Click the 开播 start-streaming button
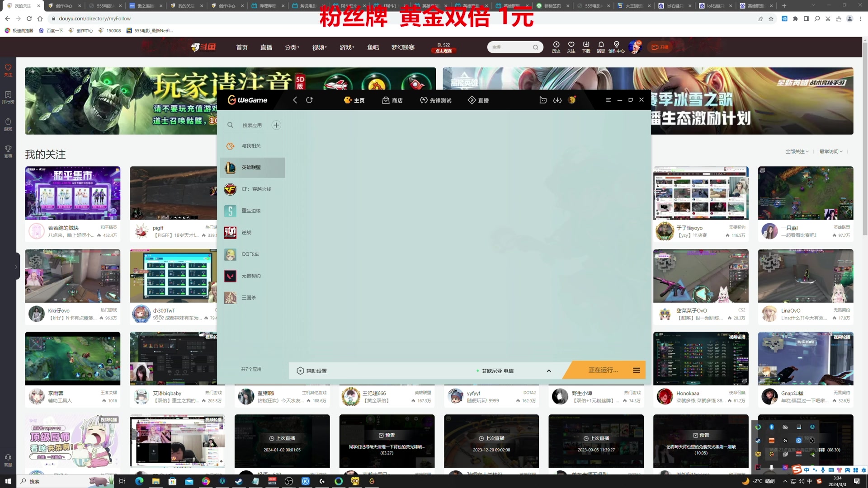Image resolution: width=868 pixels, height=488 pixels. (x=660, y=47)
